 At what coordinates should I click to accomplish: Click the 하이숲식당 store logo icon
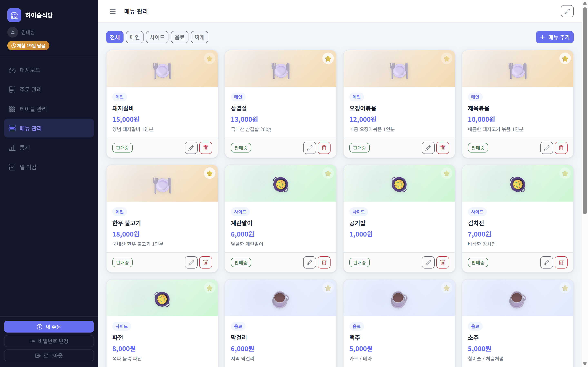pos(14,15)
